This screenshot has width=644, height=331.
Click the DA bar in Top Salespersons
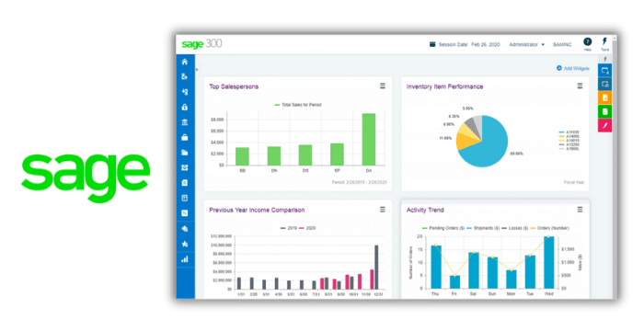369,139
